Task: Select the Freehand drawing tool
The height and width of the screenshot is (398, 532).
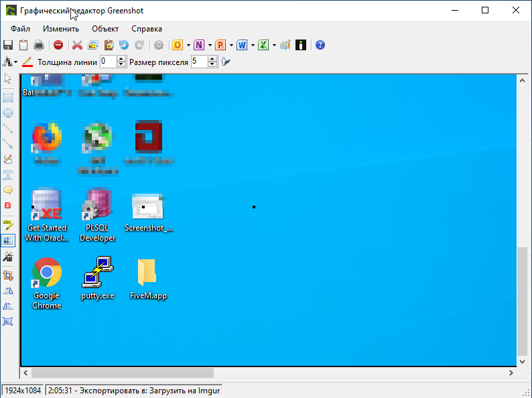Action: point(8,159)
